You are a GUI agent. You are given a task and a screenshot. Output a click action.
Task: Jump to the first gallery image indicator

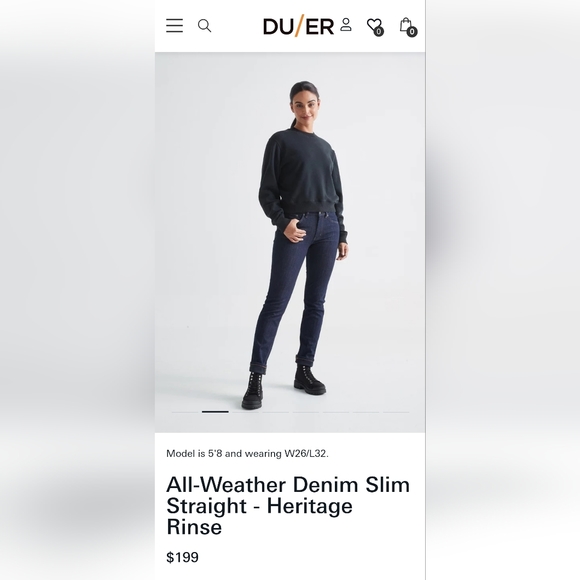point(185,412)
